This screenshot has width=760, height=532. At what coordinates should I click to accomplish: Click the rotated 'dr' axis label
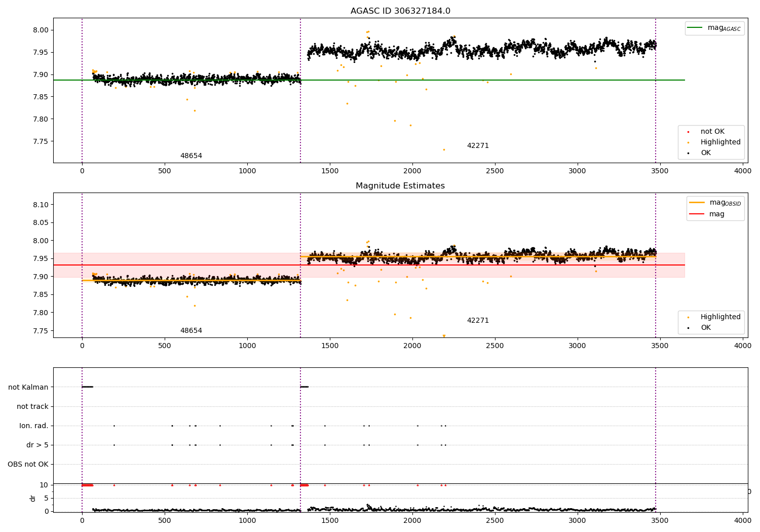32,498
